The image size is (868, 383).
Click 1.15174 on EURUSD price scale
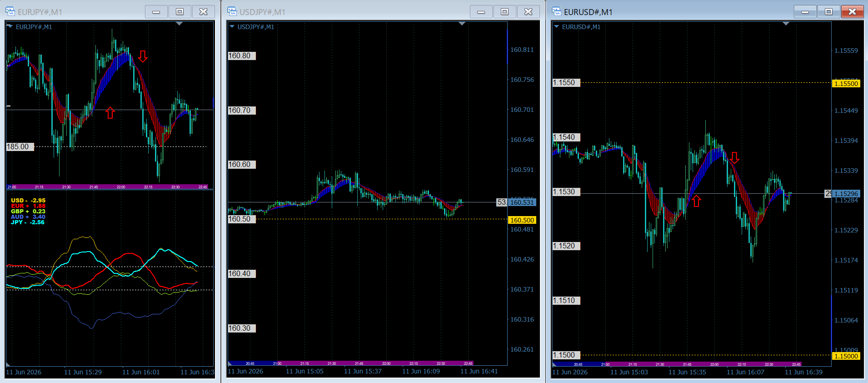pos(846,260)
